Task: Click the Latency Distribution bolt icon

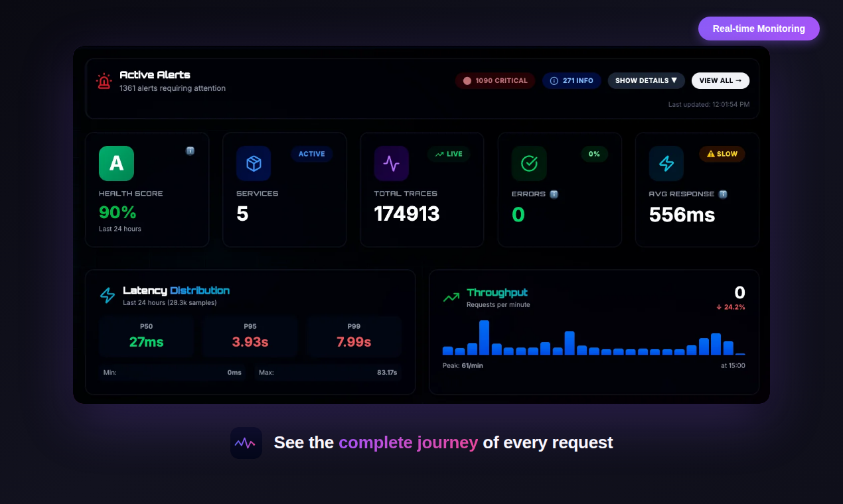Action: [x=108, y=296]
